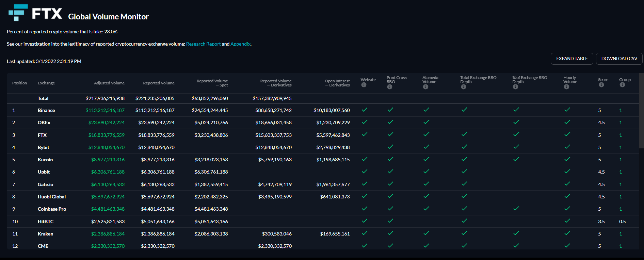Screen dimensions: 644x260
Task: Click Binance's Website checkmark
Action: click(365, 110)
